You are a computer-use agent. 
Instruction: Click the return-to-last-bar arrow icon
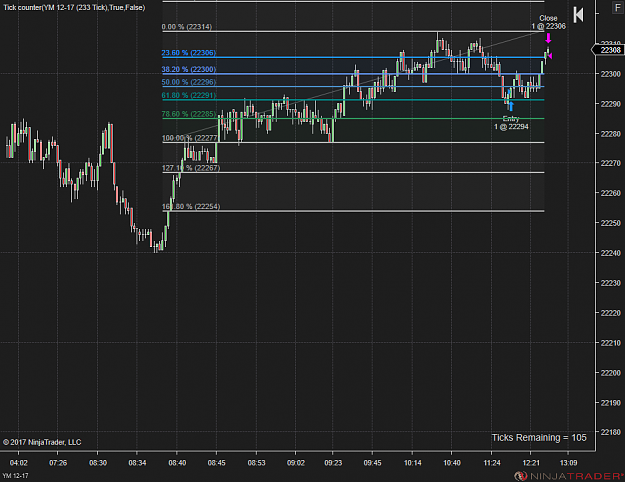pos(578,15)
